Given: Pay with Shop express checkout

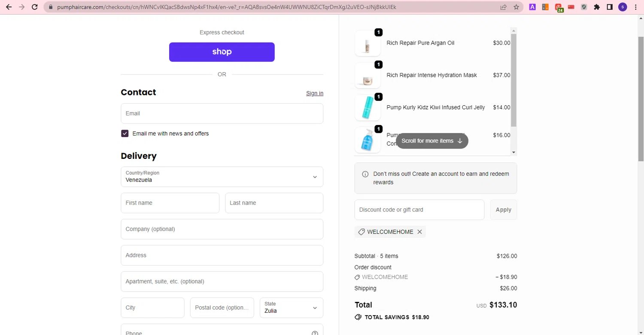Looking at the screenshot, I should tap(222, 52).
